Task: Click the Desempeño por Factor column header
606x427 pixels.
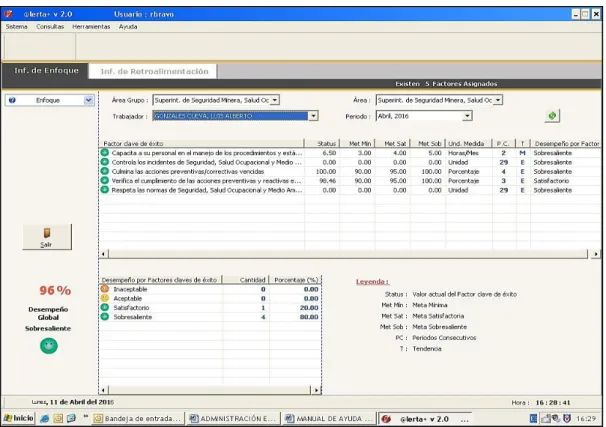Action: tap(566, 143)
